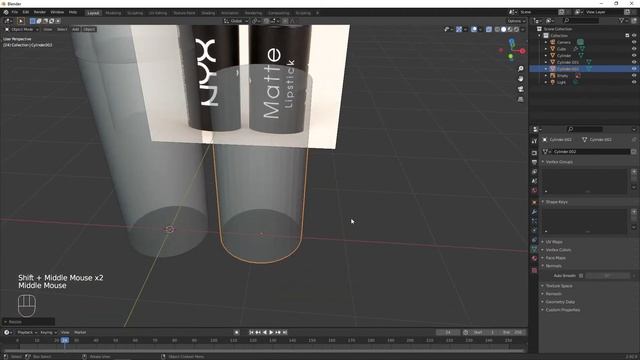The image size is (640, 360).
Task: Switch perspective/orthographic grid icon
Action: click(520, 99)
